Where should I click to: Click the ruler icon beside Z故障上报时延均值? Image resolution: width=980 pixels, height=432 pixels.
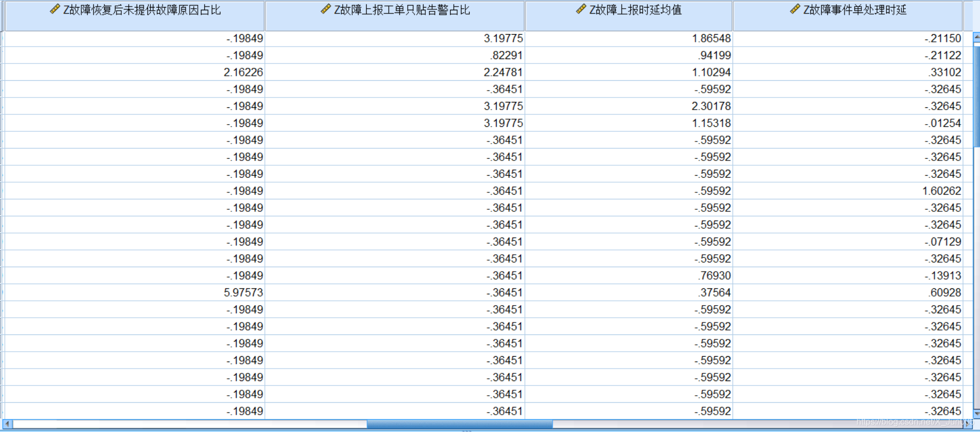click(x=581, y=9)
